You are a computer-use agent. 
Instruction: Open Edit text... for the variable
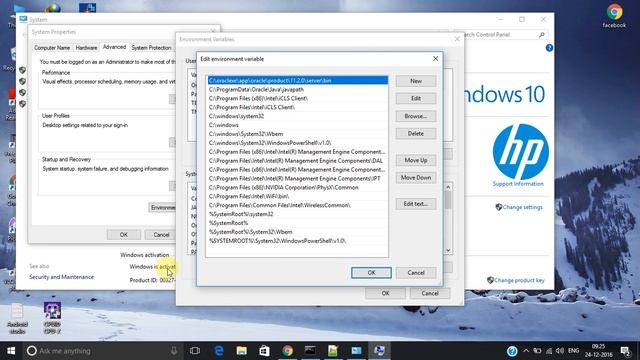(416, 204)
